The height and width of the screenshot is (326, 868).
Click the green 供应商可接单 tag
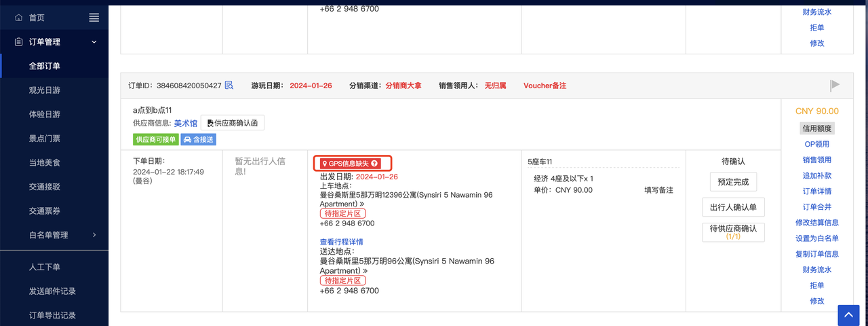coord(155,140)
